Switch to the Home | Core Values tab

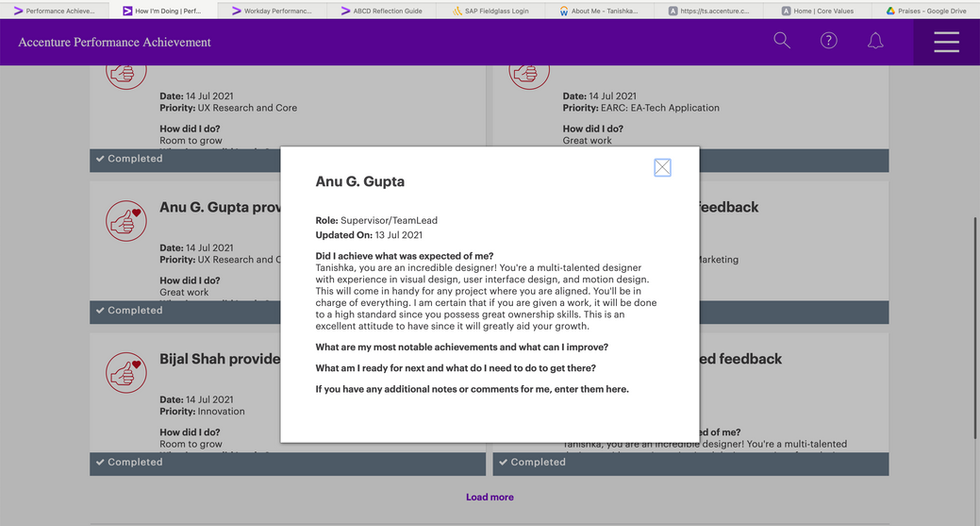818,11
